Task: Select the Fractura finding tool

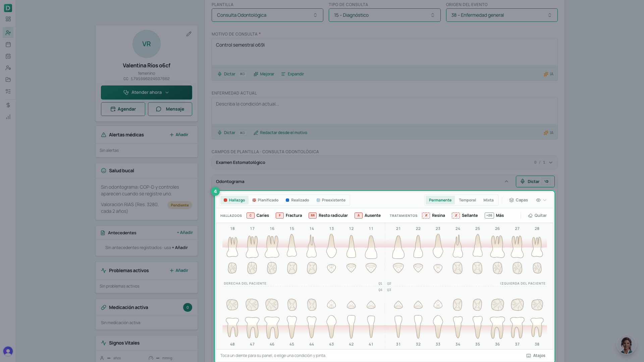Action: (289, 216)
